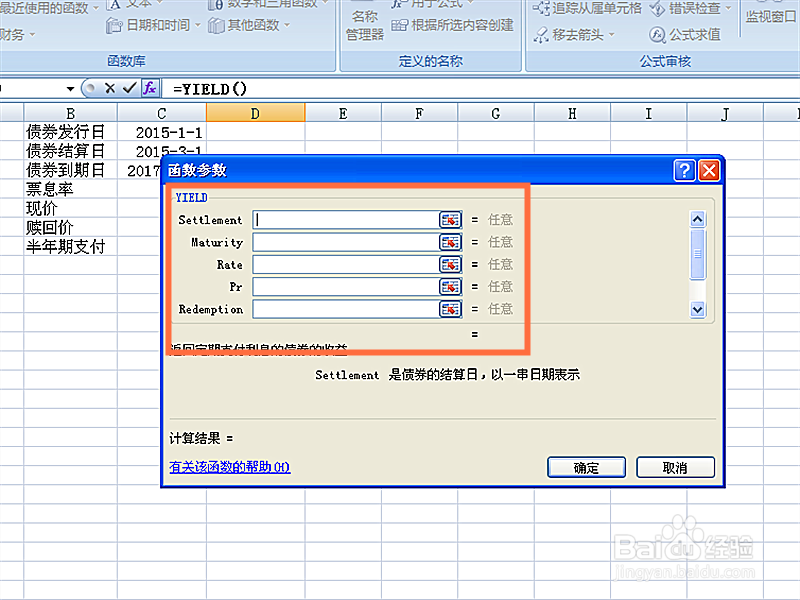
Task: Select cell containing 债券到期日
Action: pos(70,170)
